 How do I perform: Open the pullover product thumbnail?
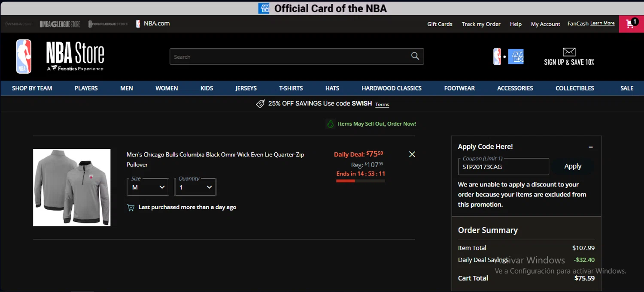72,187
